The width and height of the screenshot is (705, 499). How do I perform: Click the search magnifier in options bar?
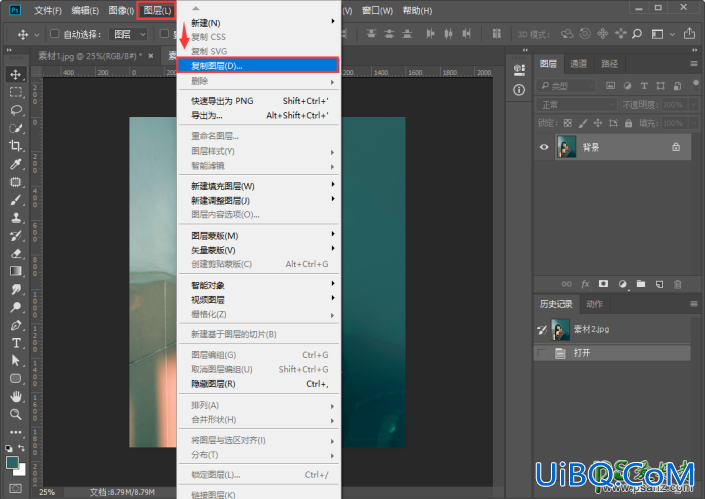(637, 34)
